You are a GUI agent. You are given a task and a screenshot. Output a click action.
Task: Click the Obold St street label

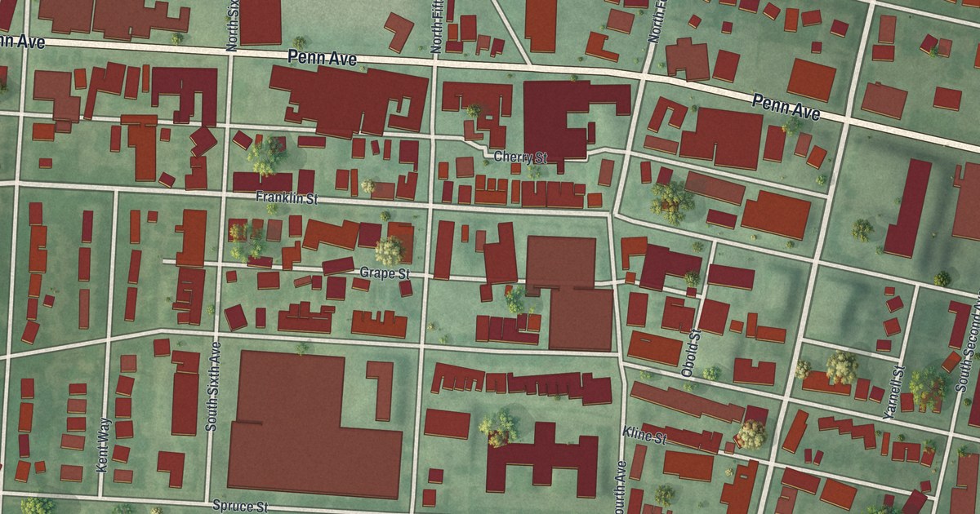(691, 352)
